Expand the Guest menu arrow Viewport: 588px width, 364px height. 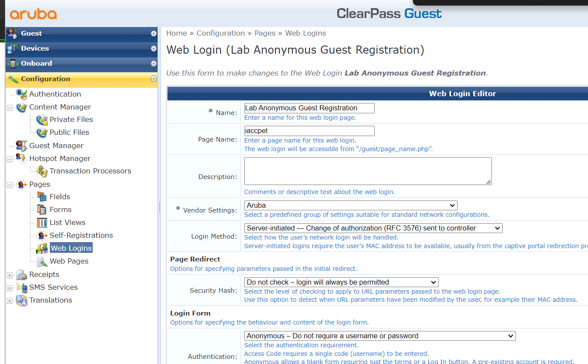[x=154, y=33]
